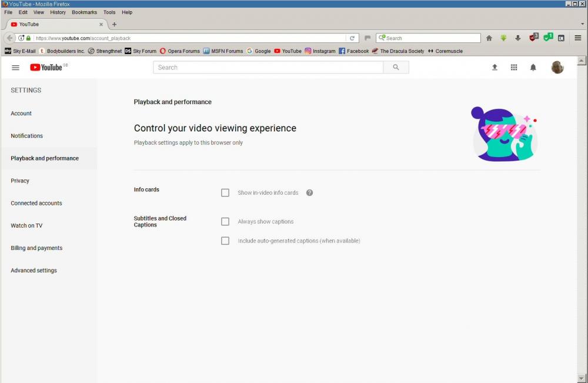The height and width of the screenshot is (383, 588).
Task: Enable auto-generated captions option
Action: (x=225, y=241)
